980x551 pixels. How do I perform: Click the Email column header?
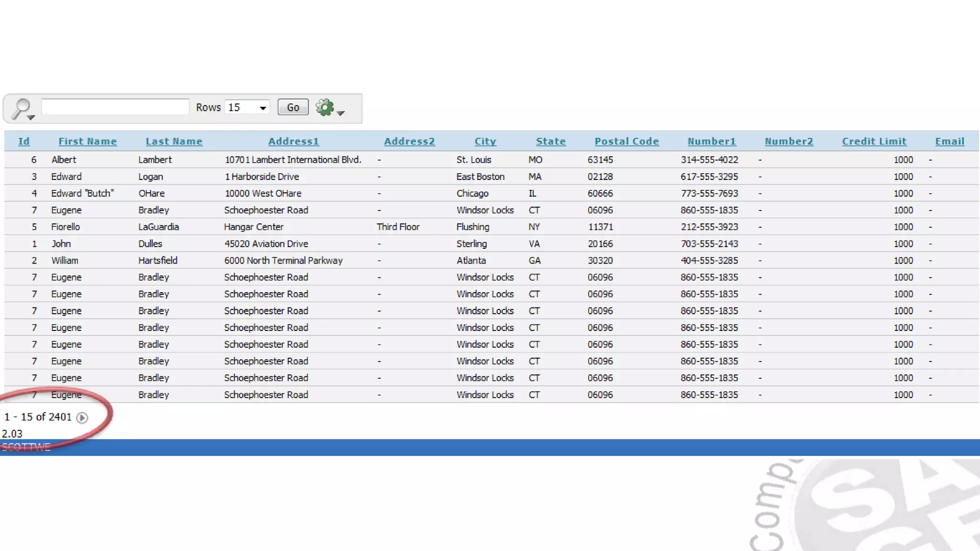[950, 142]
